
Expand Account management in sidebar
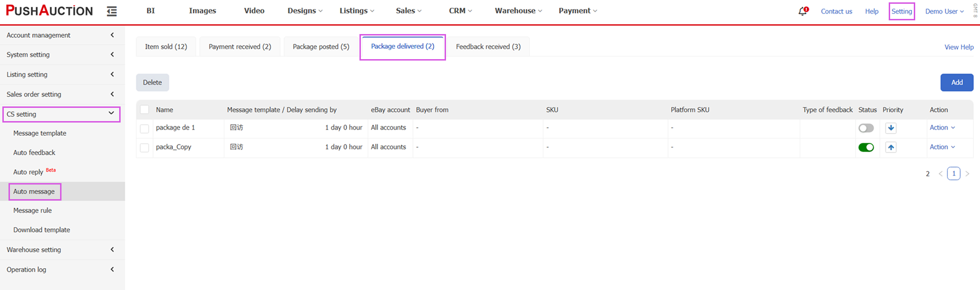pos(61,35)
